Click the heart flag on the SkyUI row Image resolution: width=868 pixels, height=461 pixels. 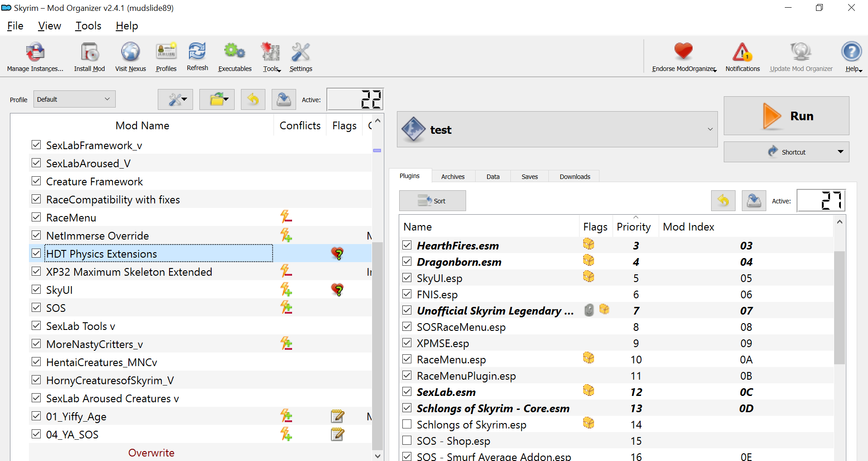pos(337,290)
